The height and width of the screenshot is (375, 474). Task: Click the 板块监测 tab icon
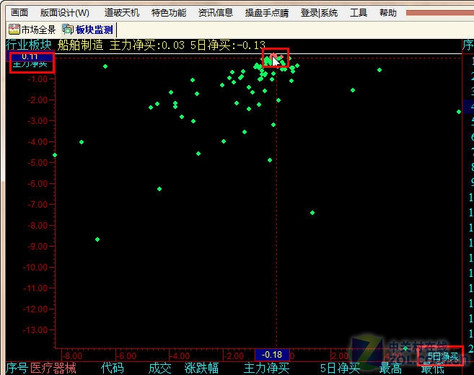(68, 29)
